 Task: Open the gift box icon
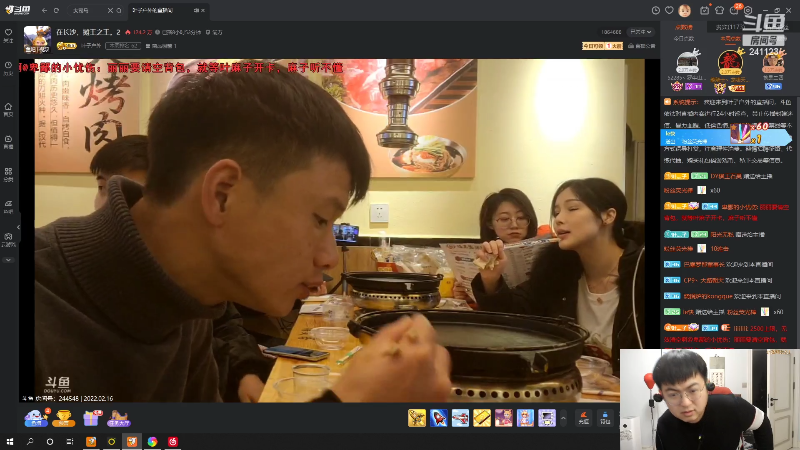tap(92, 418)
